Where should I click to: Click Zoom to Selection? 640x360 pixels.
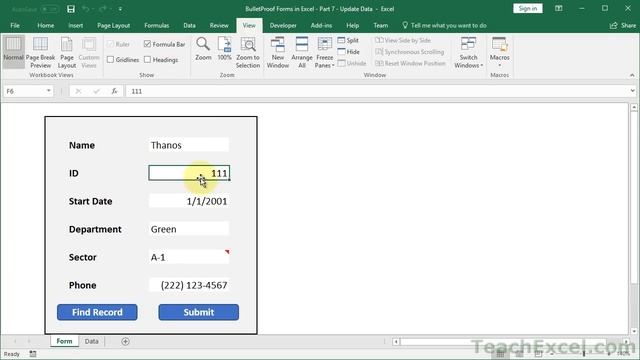click(x=248, y=52)
